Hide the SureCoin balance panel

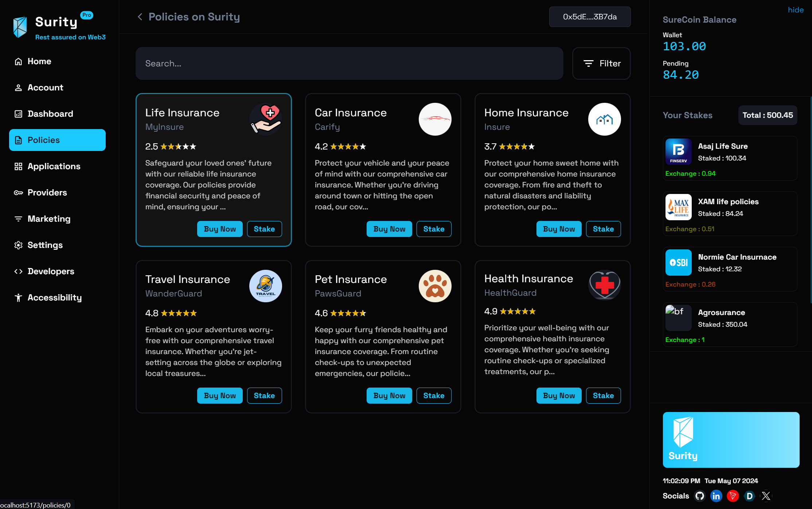(796, 10)
